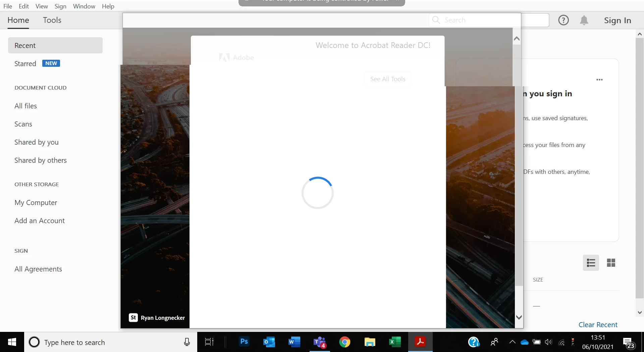Image resolution: width=644 pixels, height=352 pixels.
Task: Switch to thumbnail grid view
Action: click(x=611, y=263)
